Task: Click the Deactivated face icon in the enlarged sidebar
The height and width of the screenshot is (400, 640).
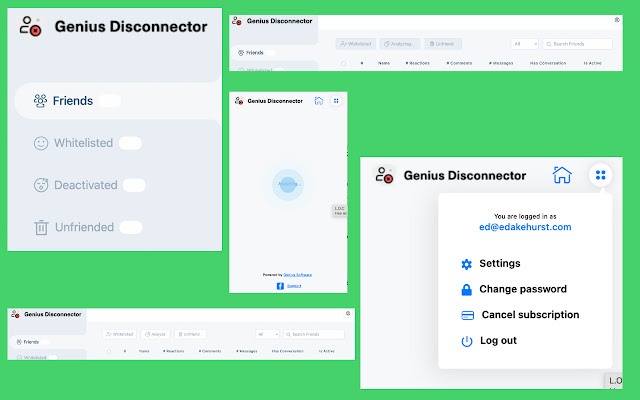Action: (41, 185)
